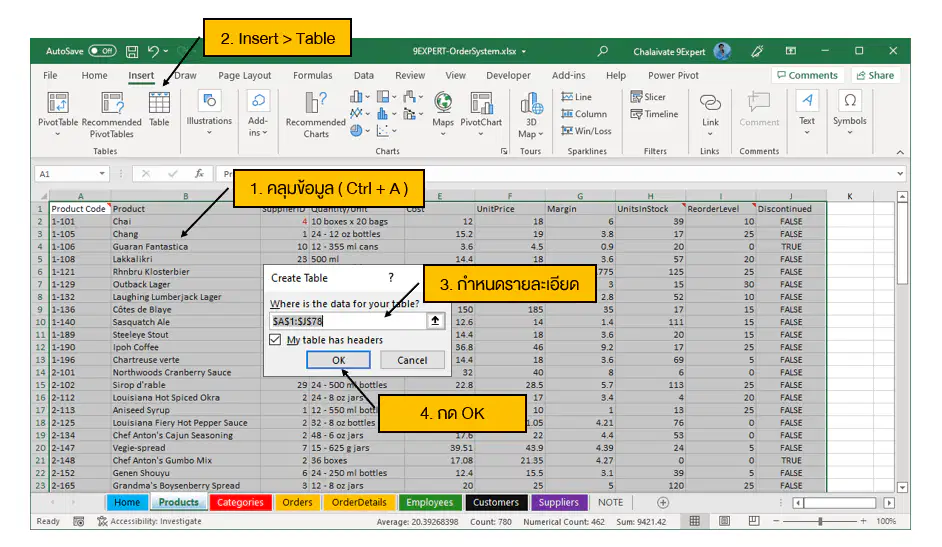The image size is (942, 547).
Task: Click the PivotTable icon
Action: [x=58, y=103]
